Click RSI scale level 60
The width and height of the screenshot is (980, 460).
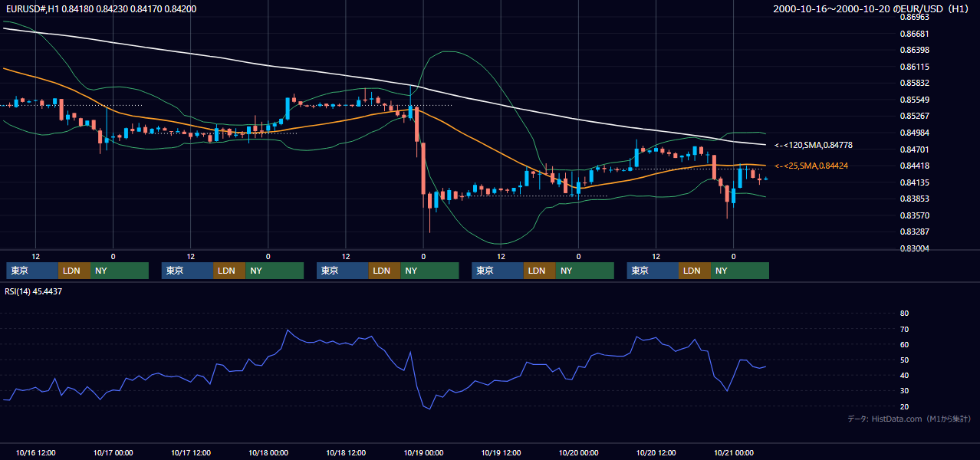(904, 344)
